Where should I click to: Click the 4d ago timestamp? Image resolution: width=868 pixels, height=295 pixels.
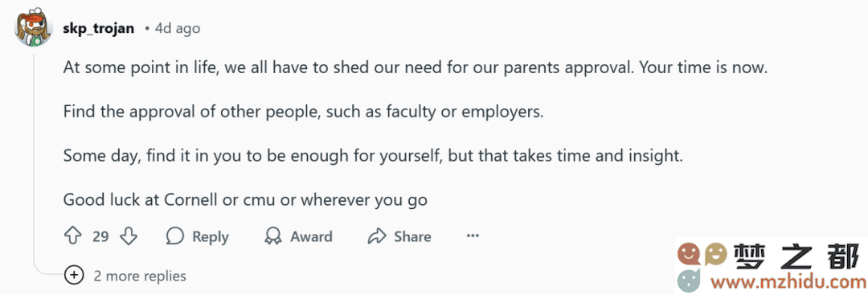[178, 28]
